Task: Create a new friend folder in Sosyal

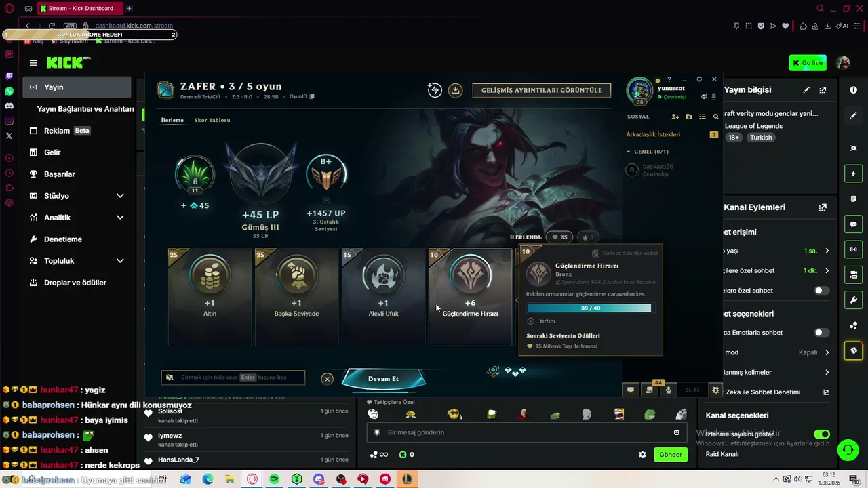Action: pos(689,117)
